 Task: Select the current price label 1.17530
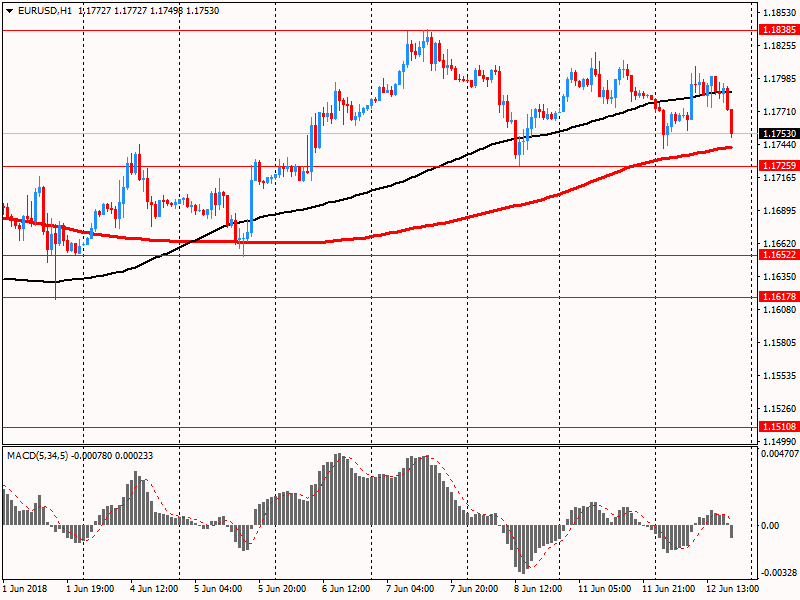(x=779, y=134)
